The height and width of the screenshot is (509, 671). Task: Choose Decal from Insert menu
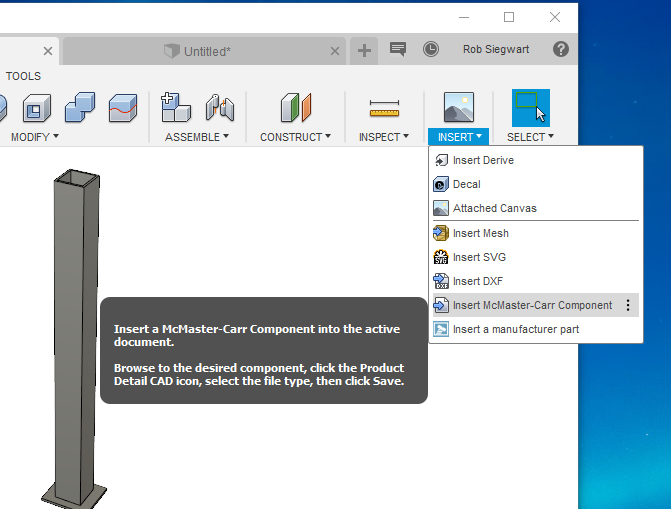click(x=536, y=184)
